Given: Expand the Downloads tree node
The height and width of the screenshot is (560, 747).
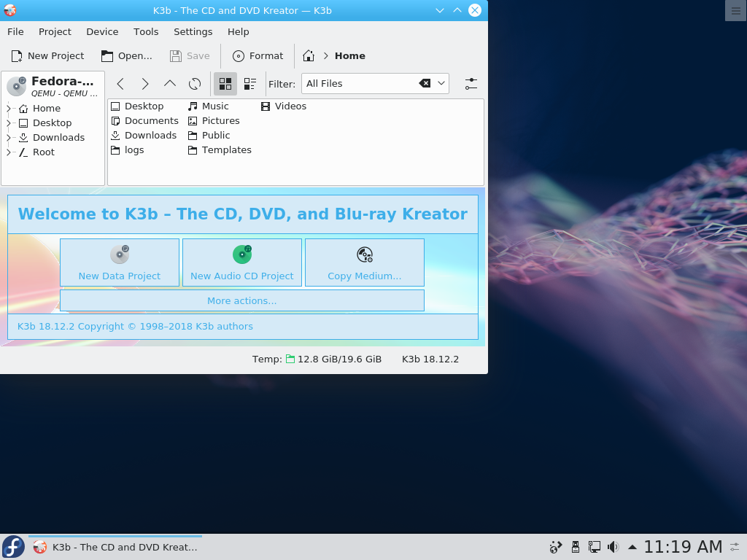Looking at the screenshot, I should (9, 138).
